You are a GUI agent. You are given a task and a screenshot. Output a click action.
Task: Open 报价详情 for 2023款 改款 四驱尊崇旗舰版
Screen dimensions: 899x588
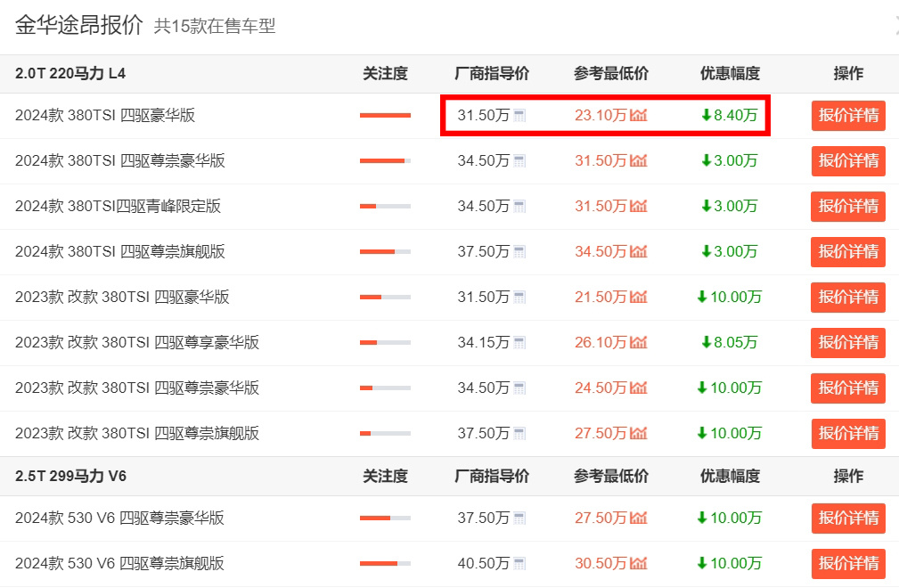pos(848,433)
